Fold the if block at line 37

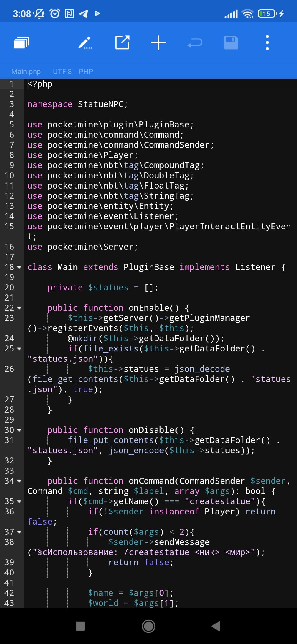pyautogui.click(x=19, y=532)
